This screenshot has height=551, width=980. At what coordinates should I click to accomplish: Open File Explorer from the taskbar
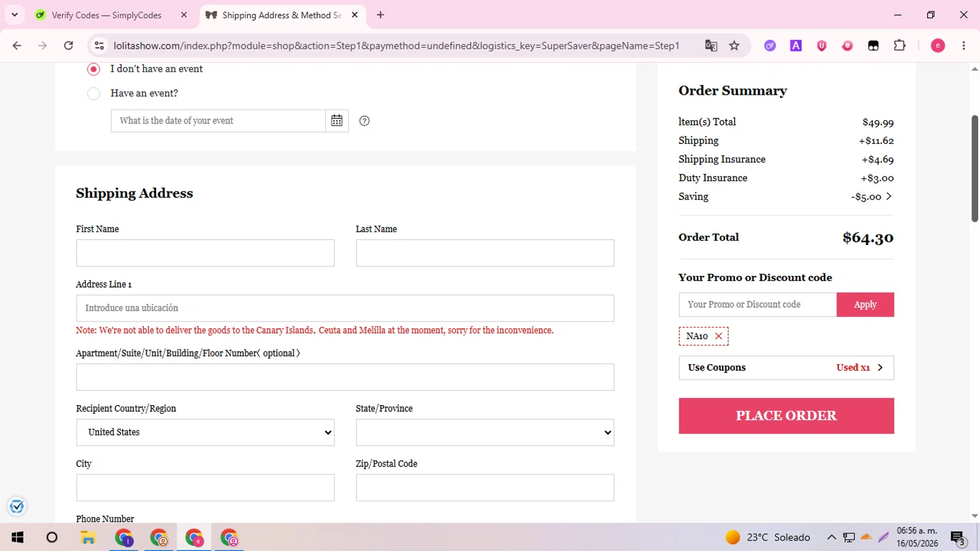coord(88,537)
